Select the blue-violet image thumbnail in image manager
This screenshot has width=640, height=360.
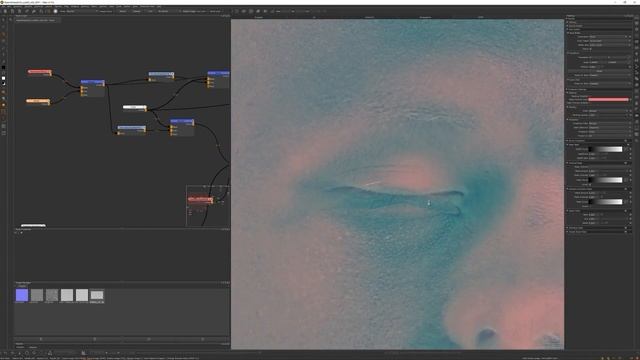pos(22,295)
